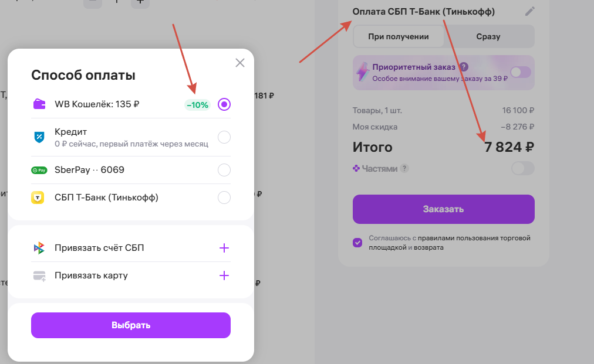This screenshot has height=364, width=594.
Task: Turn on the Частями installment switch
Action: 522,168
